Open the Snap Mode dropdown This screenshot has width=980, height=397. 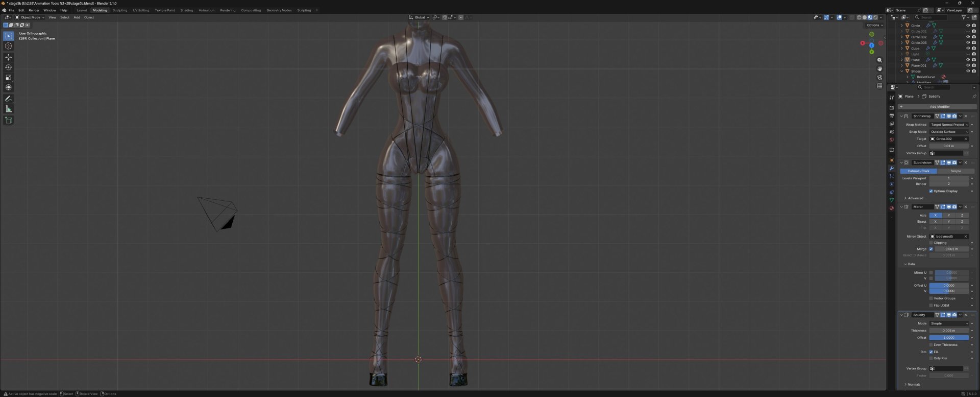pos(949,132)
